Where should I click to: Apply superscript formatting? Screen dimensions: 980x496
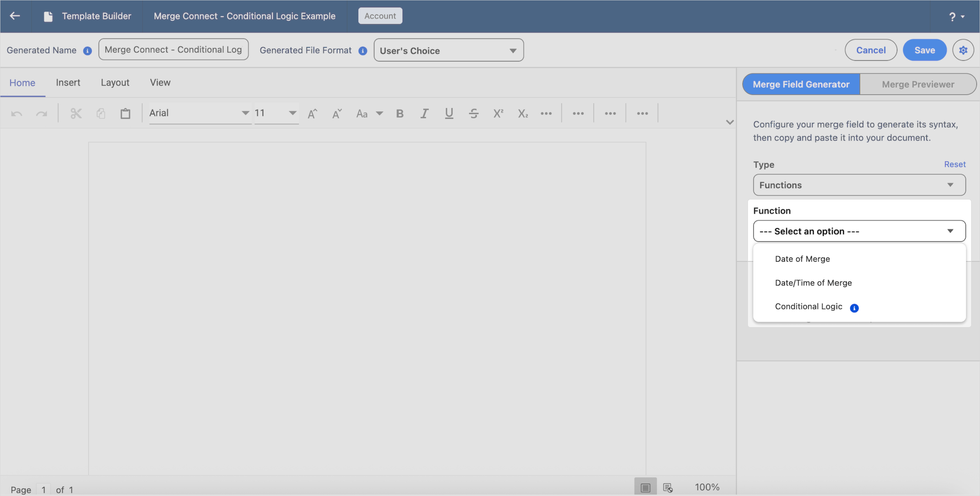(x=499, y=113)
